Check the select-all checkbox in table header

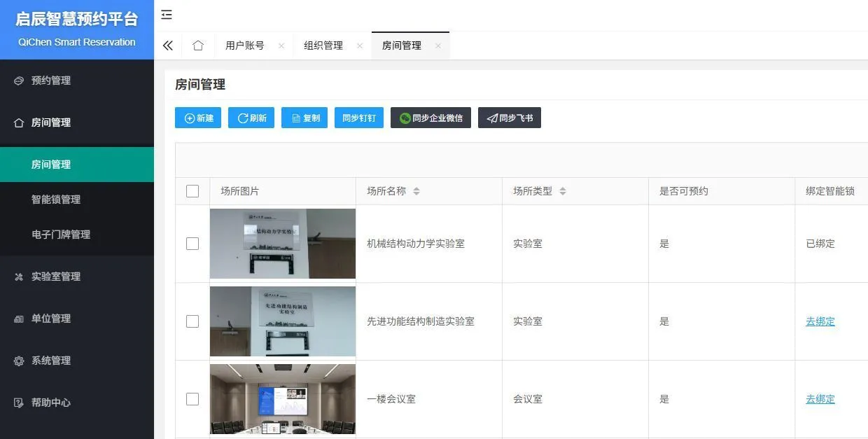click(192, 190)
